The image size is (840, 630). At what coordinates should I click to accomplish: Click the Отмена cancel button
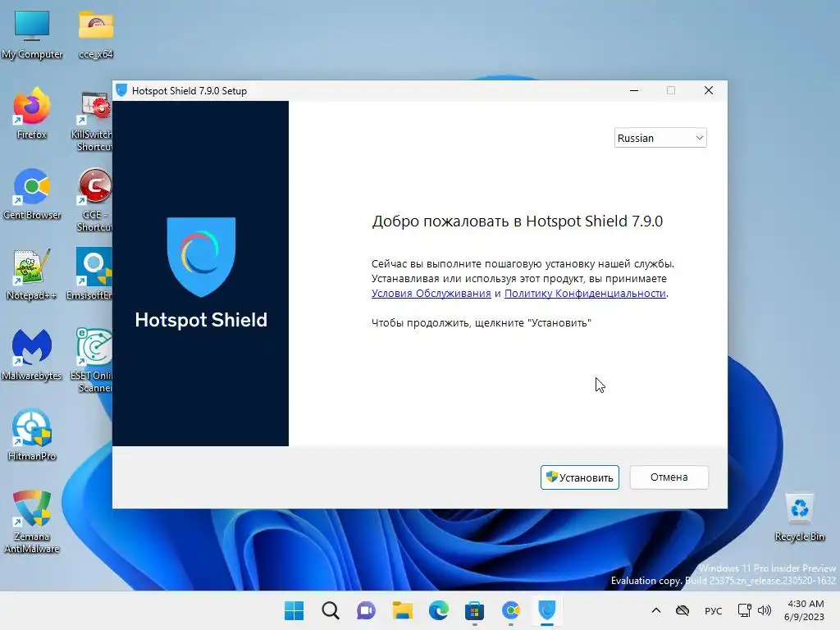(669, 477)
